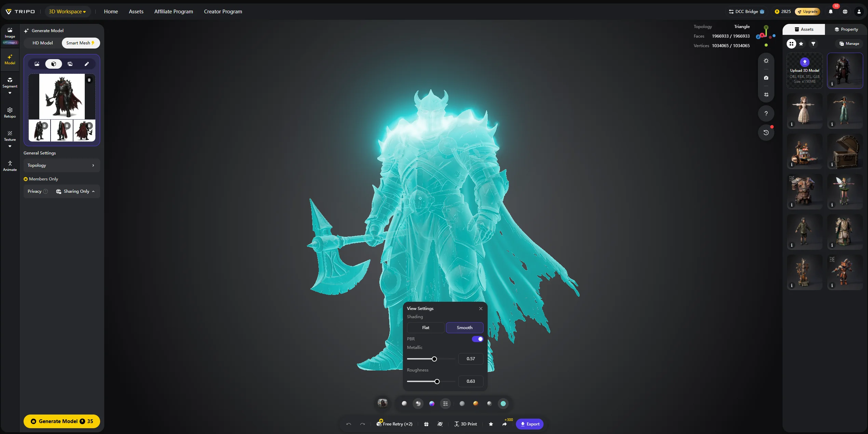Open the 3D Workspace dropdown
This screenshot has height=434, width=868.
click(68, 12)
